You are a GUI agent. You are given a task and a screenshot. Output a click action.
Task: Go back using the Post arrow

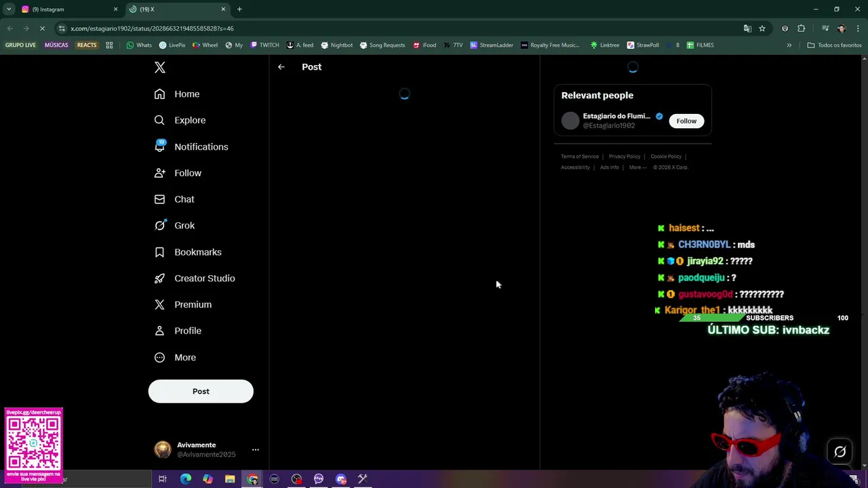coord(281,67)
